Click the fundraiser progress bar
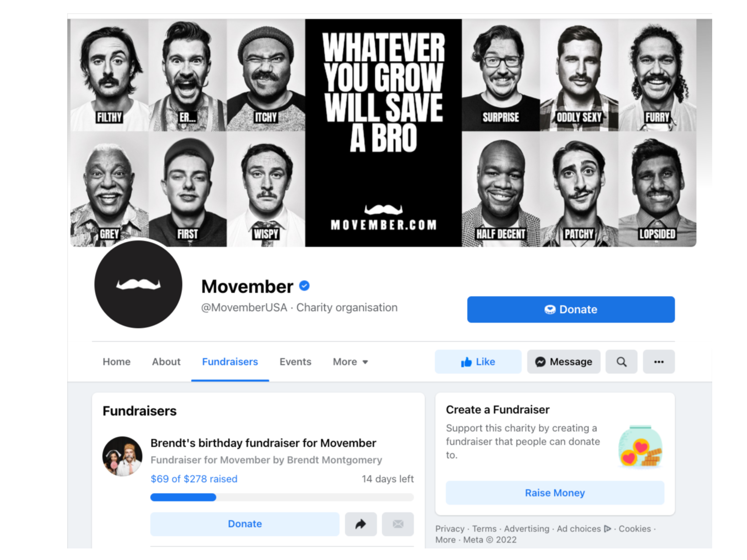The height and width of the screenshot is (560, 747). pyautogui.click(x=282, y=497)
